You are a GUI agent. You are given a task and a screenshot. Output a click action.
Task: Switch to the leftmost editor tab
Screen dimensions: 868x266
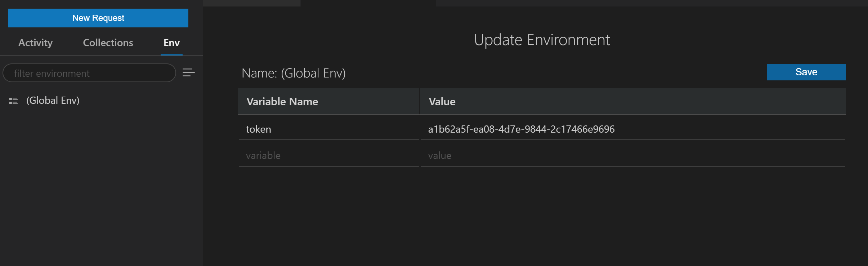coord(251,3)
